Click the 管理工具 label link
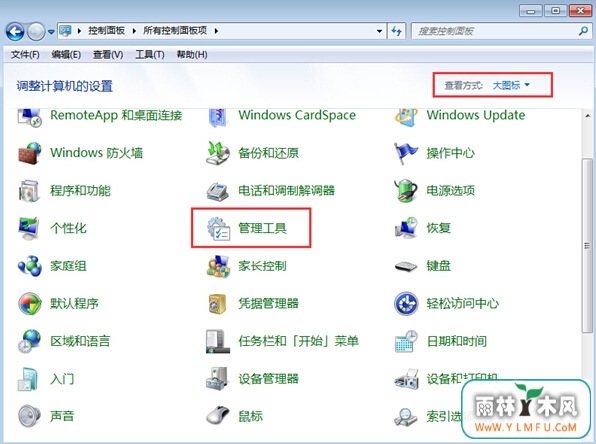Viewport: 596px width, 444px height. 262,228
